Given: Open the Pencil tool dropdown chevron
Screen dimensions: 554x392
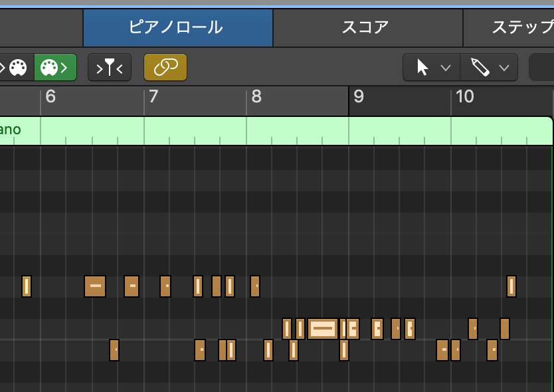Looking at the screenshot, I should pos(504,68).
